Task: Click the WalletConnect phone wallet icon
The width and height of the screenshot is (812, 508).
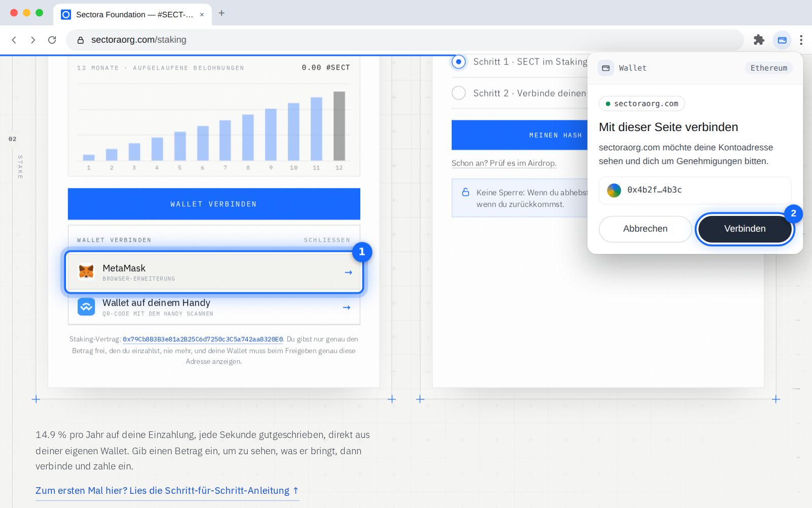Action: tap(86, 307)
